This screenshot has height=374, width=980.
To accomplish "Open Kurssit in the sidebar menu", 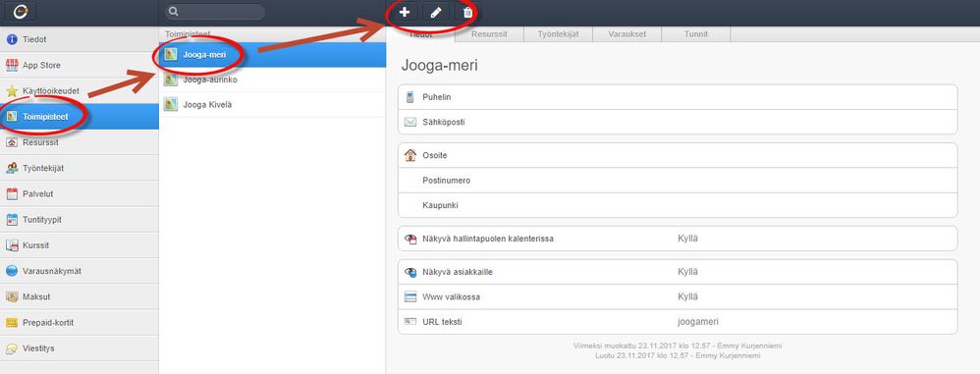I will pos(80,245).
